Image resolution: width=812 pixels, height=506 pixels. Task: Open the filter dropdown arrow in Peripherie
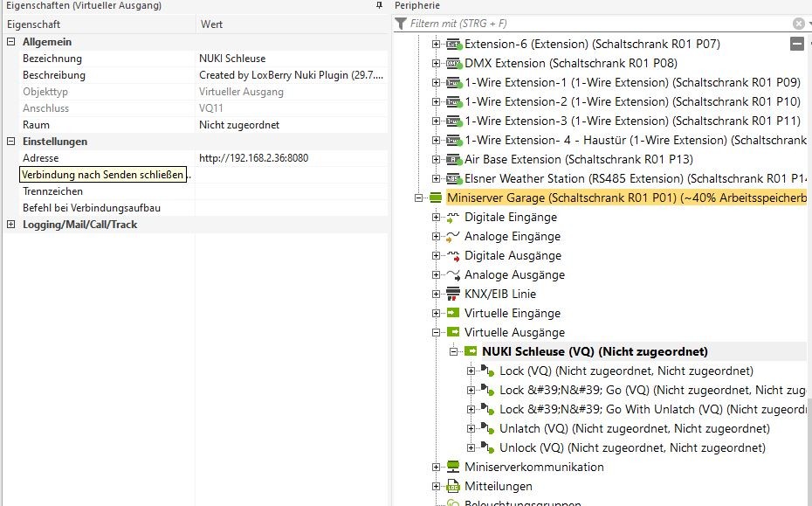(809, 24)
